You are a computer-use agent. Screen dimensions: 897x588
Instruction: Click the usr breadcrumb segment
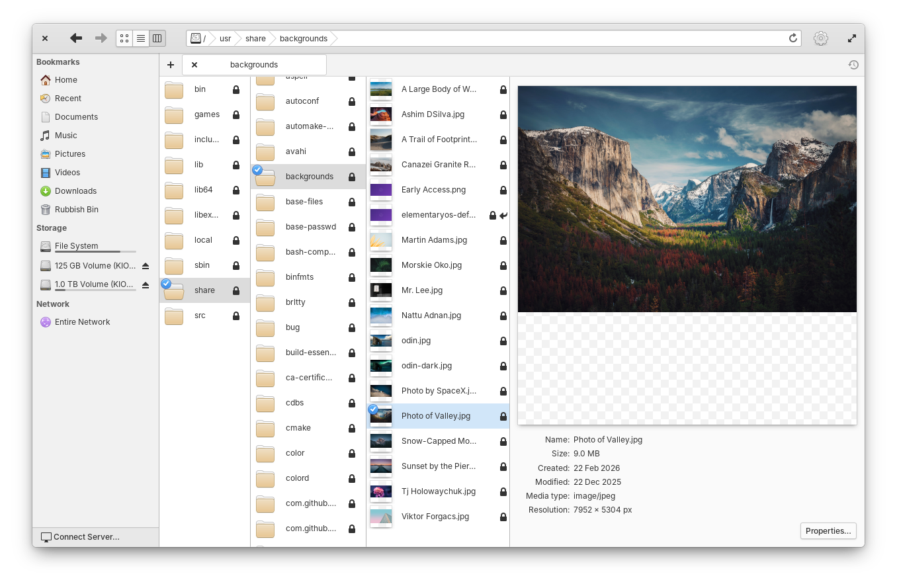(226, 38)
